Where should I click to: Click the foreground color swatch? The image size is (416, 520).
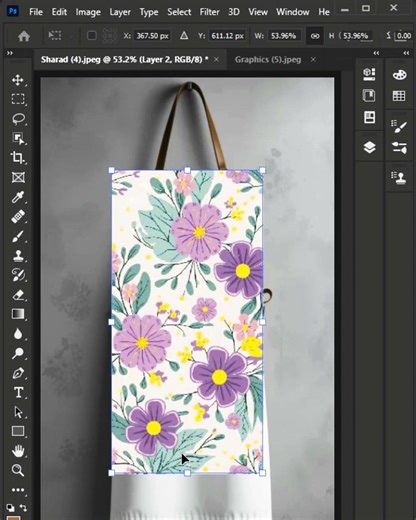14,518
